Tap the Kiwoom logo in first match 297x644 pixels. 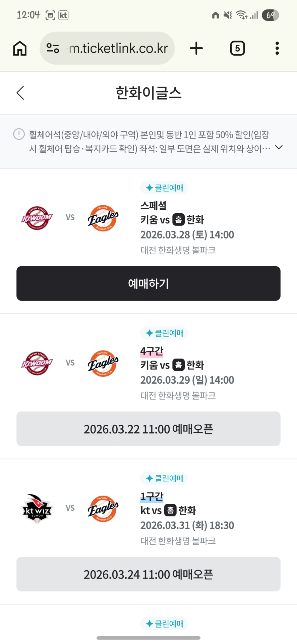point(37,218)
